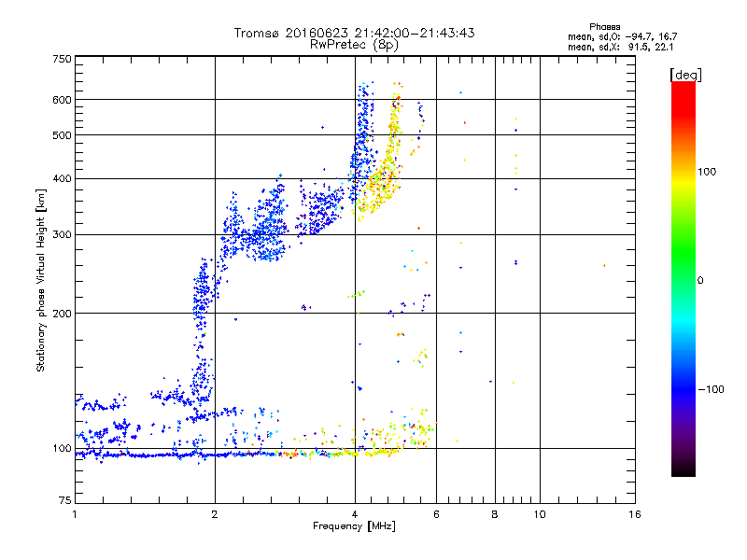This screenshot has height=560, width=747.
Task: Click the y-axis tick label '750'
Action: click(62, 59)
